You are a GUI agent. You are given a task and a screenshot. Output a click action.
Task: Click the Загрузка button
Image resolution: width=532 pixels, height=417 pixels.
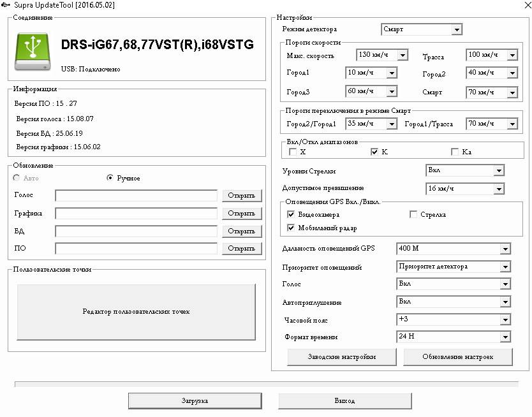[x=195, y=401]
